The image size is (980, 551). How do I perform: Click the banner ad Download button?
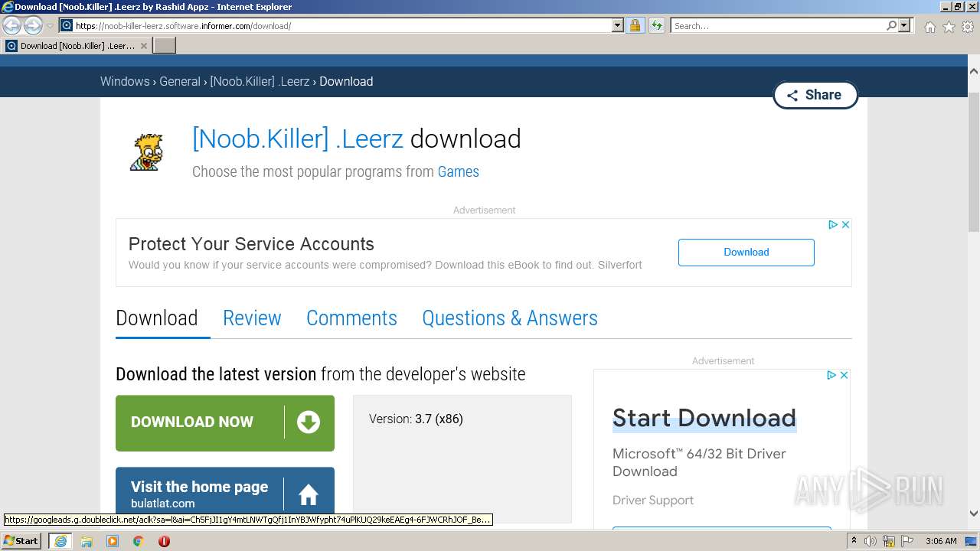click(746, 252)
